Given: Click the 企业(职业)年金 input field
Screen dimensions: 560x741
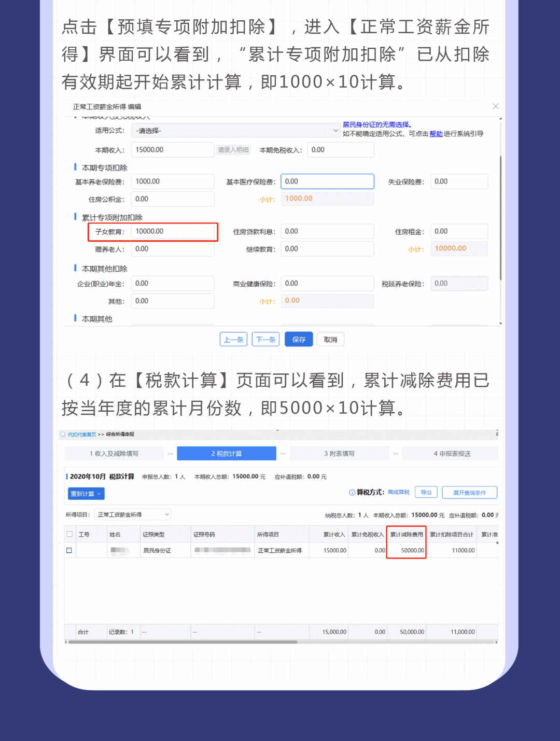Looking at the screenshot, I should (x=173, y=284).
